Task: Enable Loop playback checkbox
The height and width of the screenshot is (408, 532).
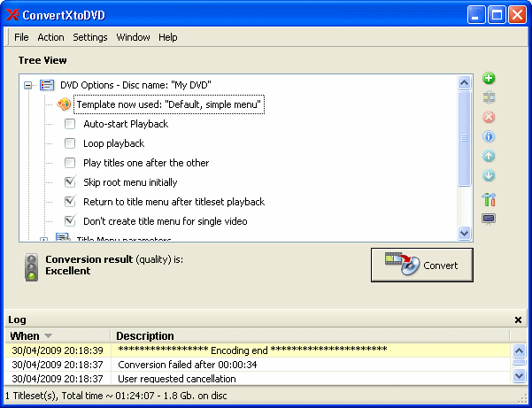Action: [x=70, y=143]
